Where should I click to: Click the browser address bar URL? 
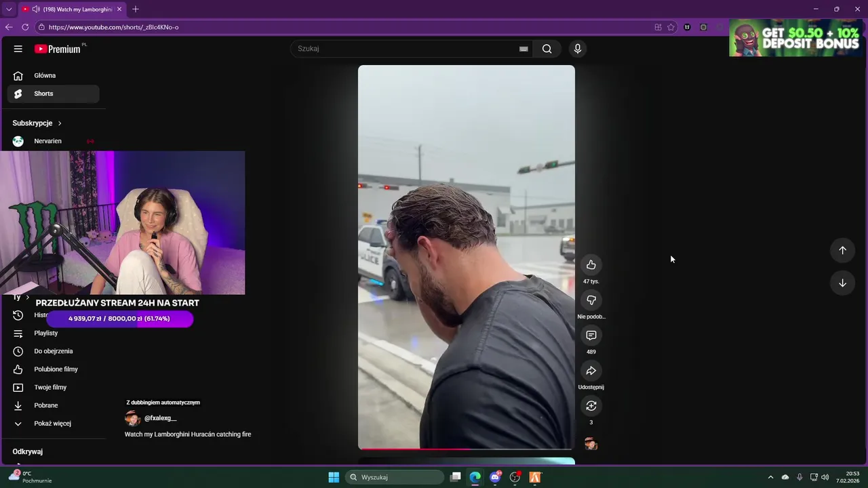(x=113, y=27)
